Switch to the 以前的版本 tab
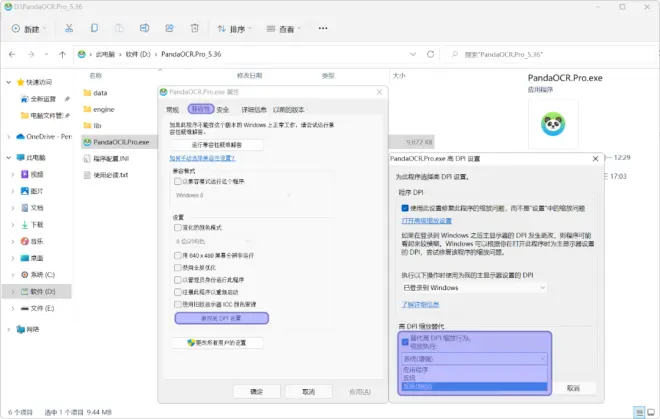The image size is (660, 419). [x=288, y=109]
